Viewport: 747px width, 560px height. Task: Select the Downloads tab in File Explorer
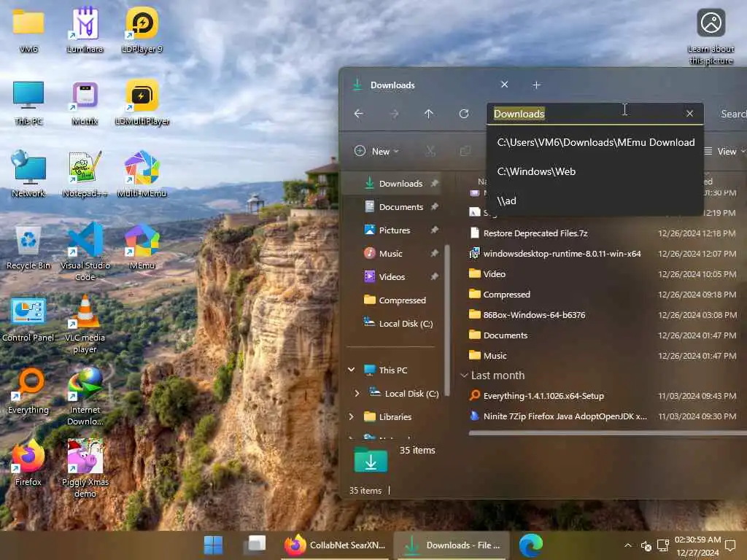pos(429,85)
